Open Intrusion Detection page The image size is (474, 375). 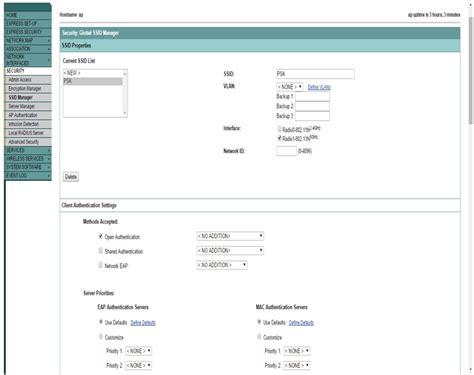click(28, 124)
